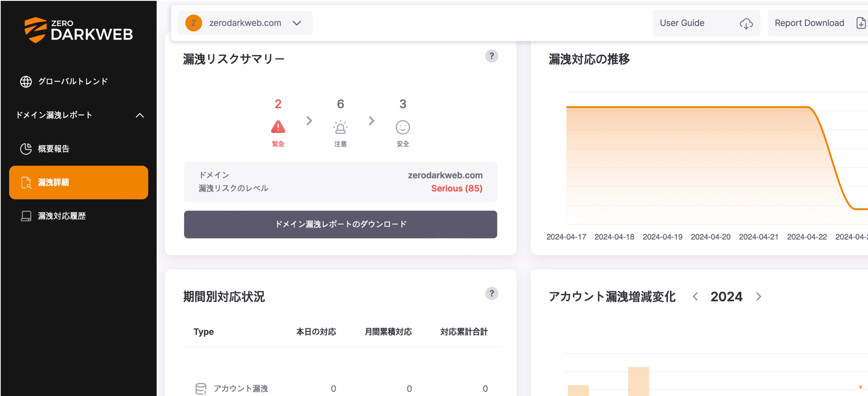Viewport: 868px width, 396px height.
Task: Click the Zero Darkweb logo
Action: click(78, 30)
